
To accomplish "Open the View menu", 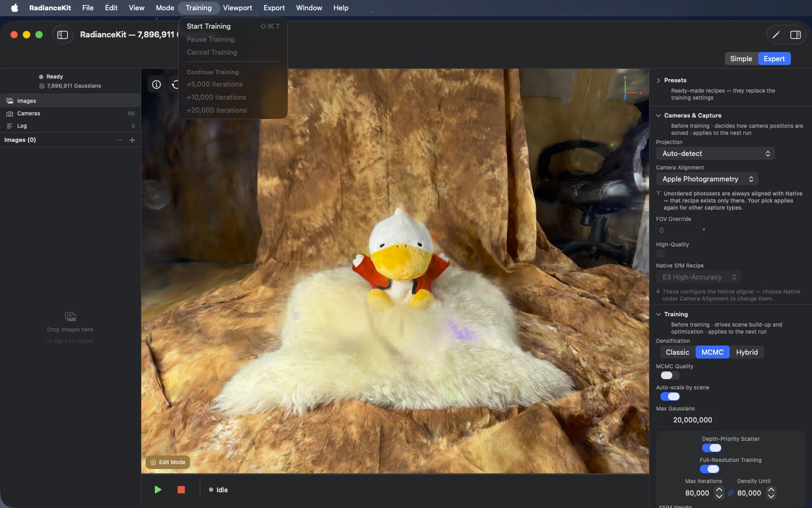I will pos(136,8).
